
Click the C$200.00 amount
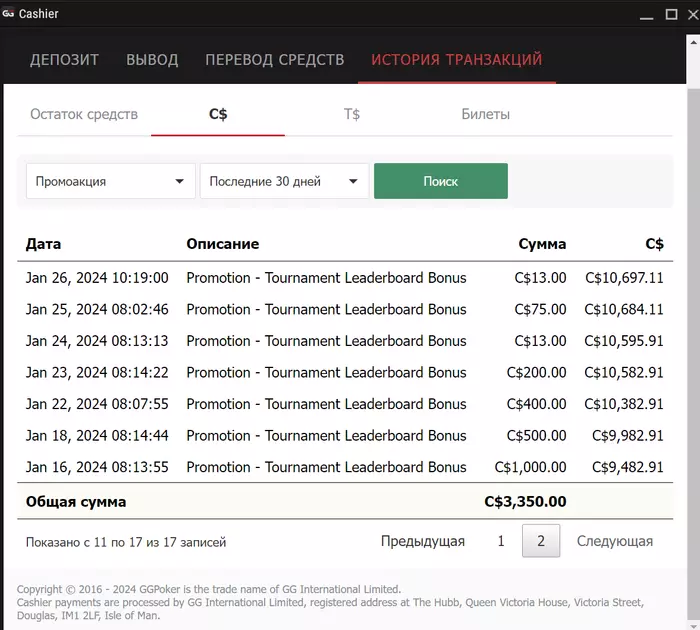click(536, 372)
